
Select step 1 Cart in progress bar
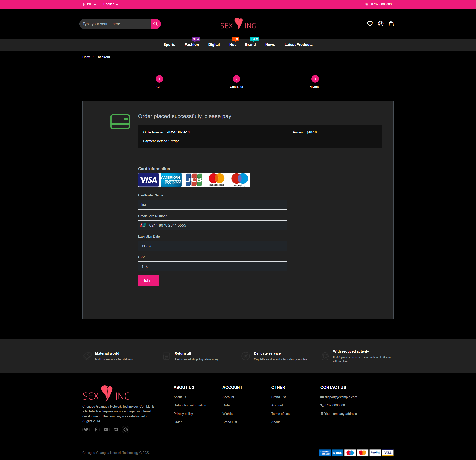tap(159, 79)
